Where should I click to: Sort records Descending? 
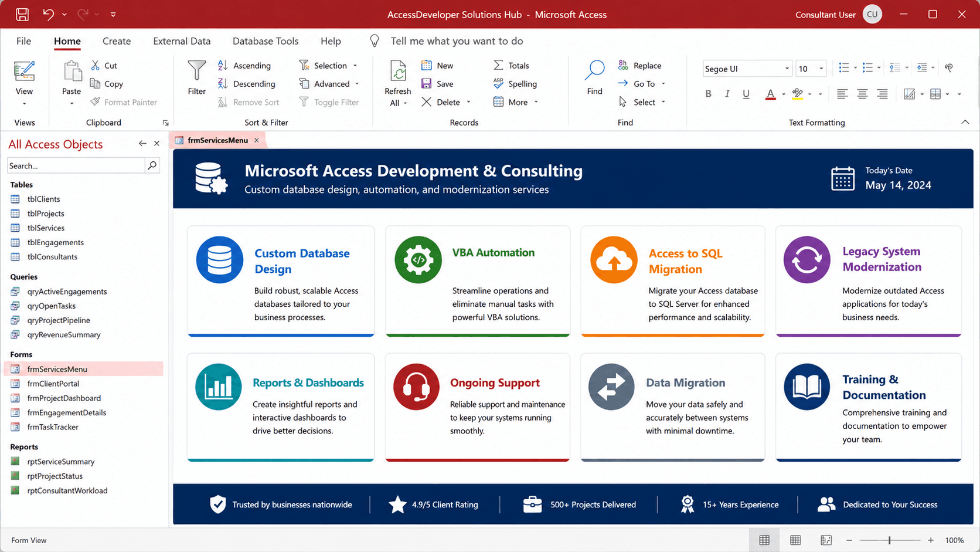point(246,83)
